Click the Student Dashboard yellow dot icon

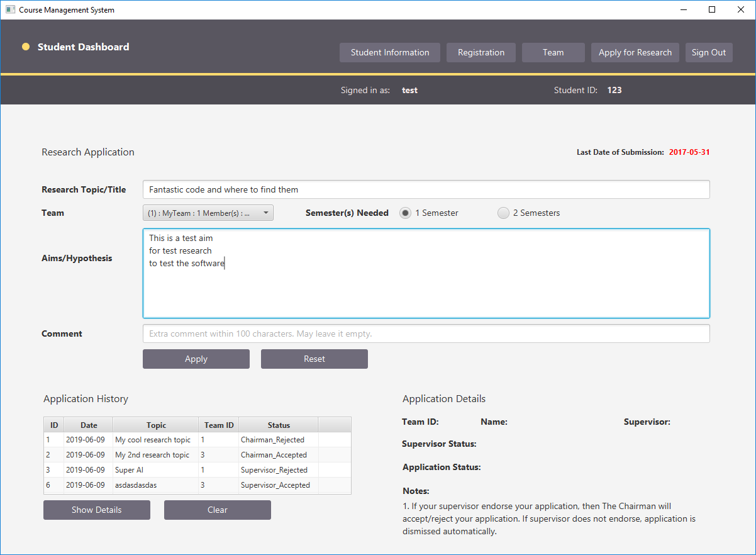click(26, 47)
